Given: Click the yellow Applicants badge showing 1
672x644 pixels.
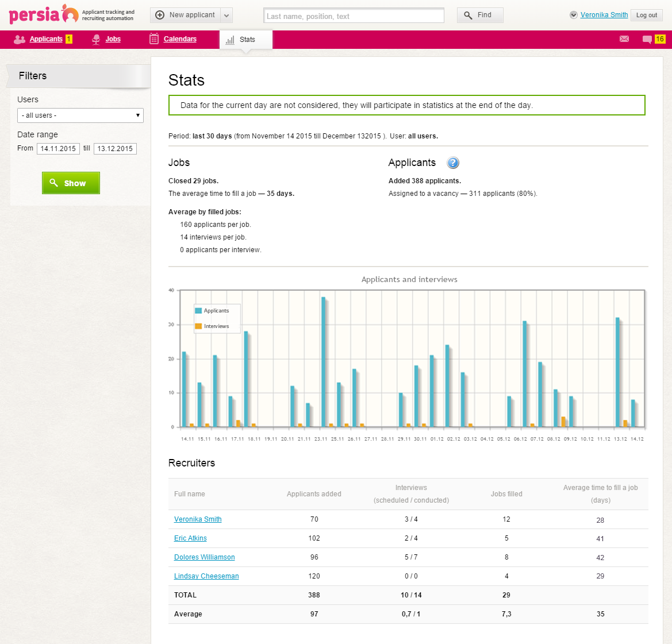Looking at the screenshot, I should (68, 39).
